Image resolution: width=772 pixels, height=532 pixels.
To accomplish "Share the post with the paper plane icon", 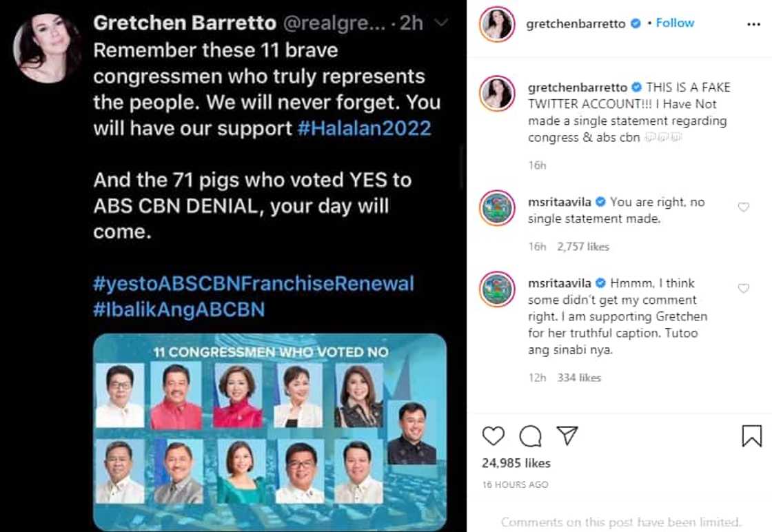I will [567, 435].
